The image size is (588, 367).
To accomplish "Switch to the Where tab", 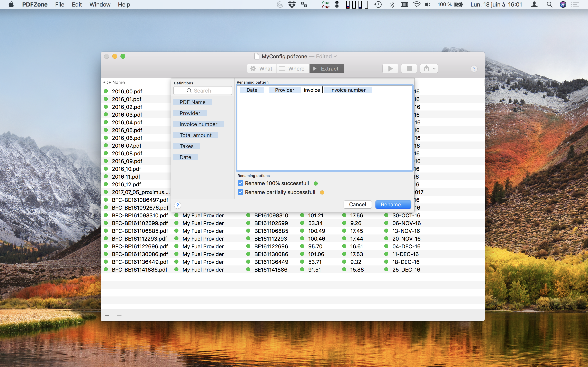I will 293,69.
